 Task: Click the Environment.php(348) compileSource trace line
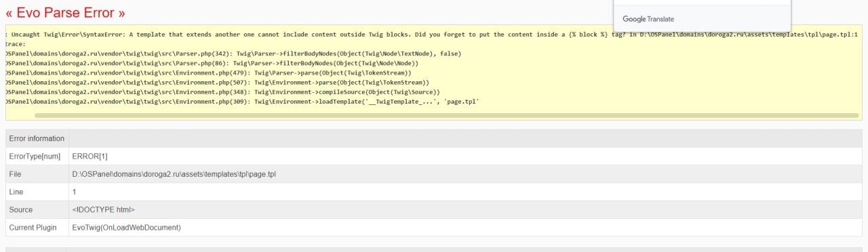click(222, 91)
